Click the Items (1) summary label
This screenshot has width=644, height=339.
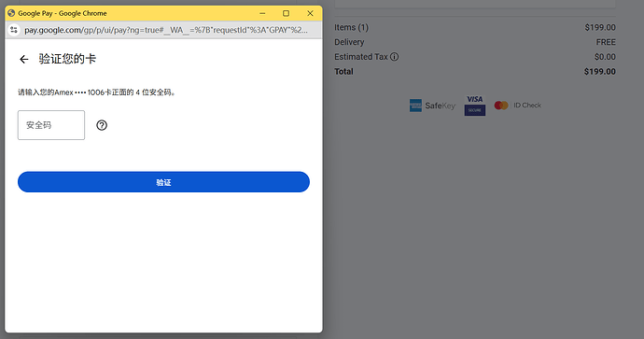(x=351, y=27)
